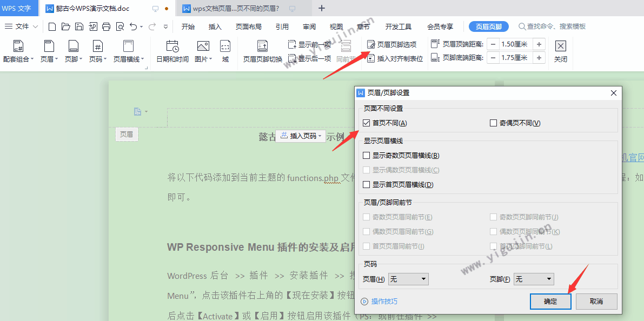
Task: Click the open folder icon
Action: (66, 26)
